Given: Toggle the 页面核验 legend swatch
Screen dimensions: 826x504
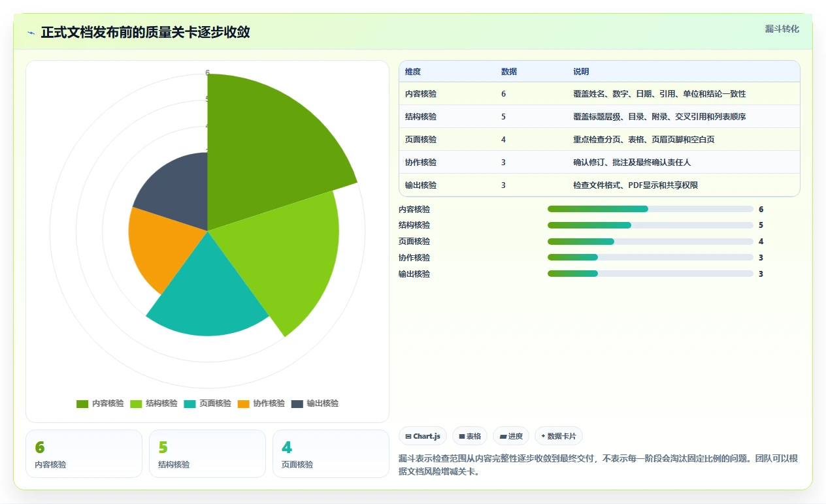Looking at the screenshot, I should coord(190,403).
